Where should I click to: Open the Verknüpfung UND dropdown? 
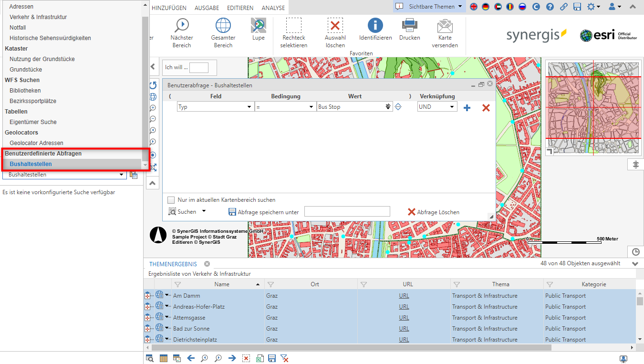(x=452, y=106)
